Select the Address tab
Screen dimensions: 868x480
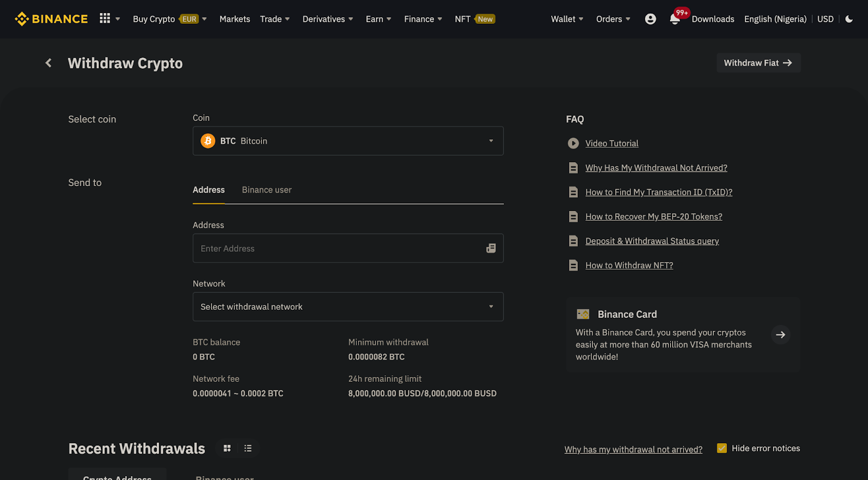click(x=209, y=190)
